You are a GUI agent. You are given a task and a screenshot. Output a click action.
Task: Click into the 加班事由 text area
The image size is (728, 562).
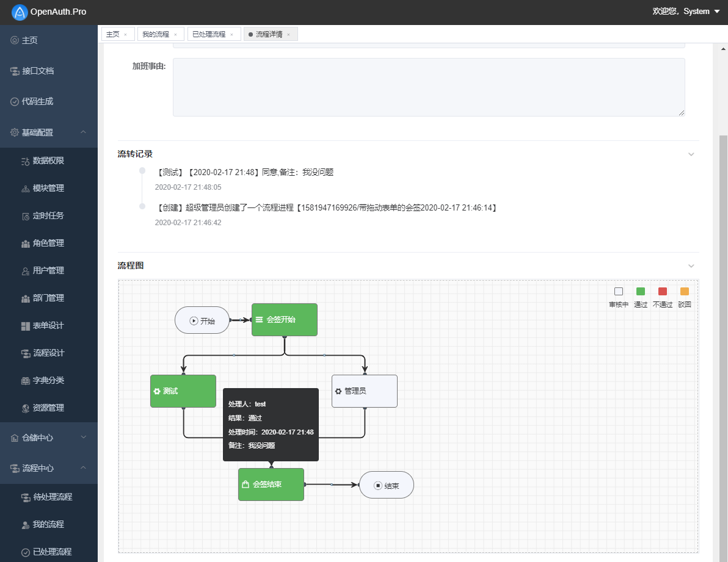point(429,87)
